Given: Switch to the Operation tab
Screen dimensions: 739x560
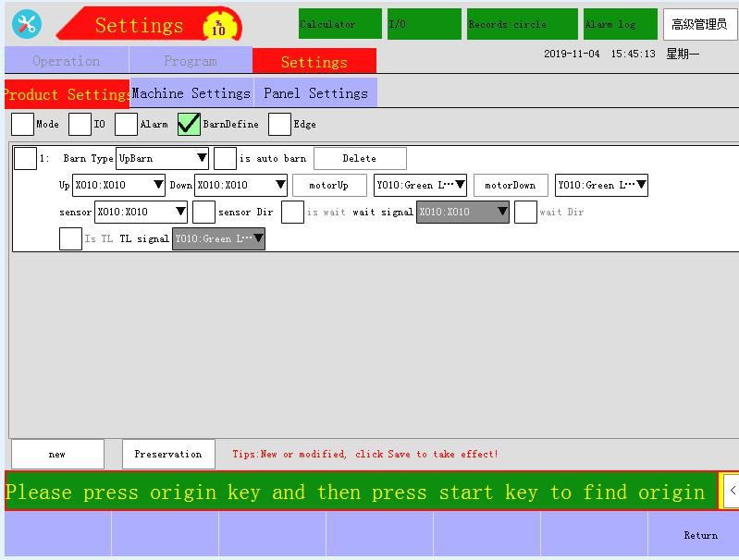Looking at the screenshot, I should (x=67, y=61).
